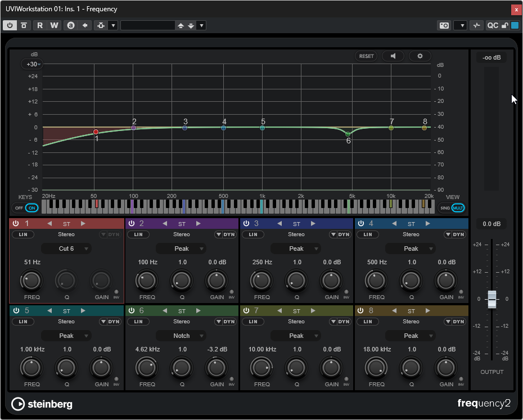This screenshot has height=420, width=523.
Task: Toggle band 2 power button
Action: pyautogui.click(x=132, y=224)
